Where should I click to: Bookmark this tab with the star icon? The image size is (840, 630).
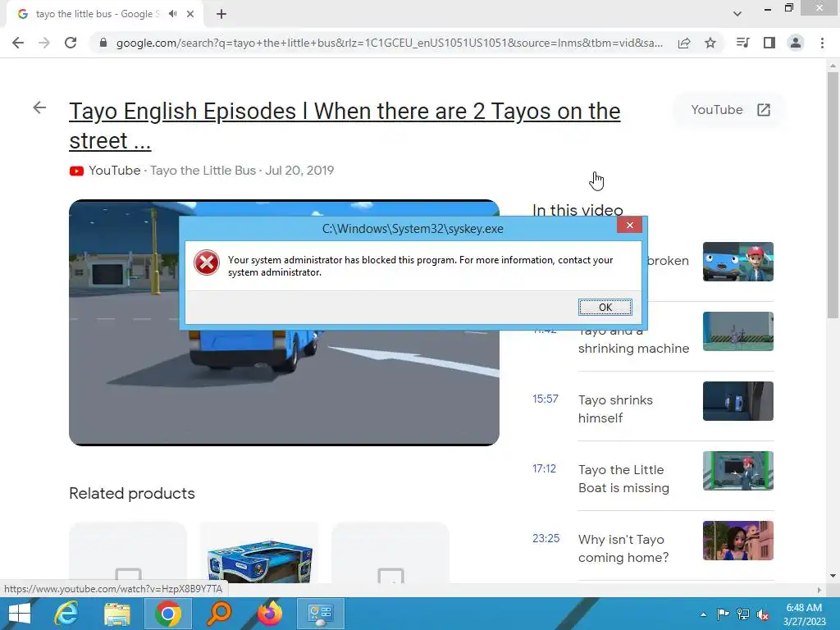pyautogui.click(x=710, y=43)
